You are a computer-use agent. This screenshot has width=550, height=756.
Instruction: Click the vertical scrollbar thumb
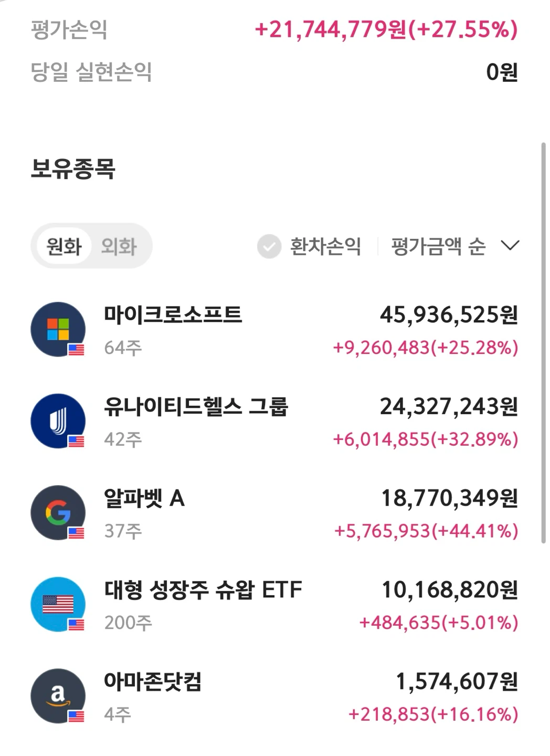click(x=543, y=342)
